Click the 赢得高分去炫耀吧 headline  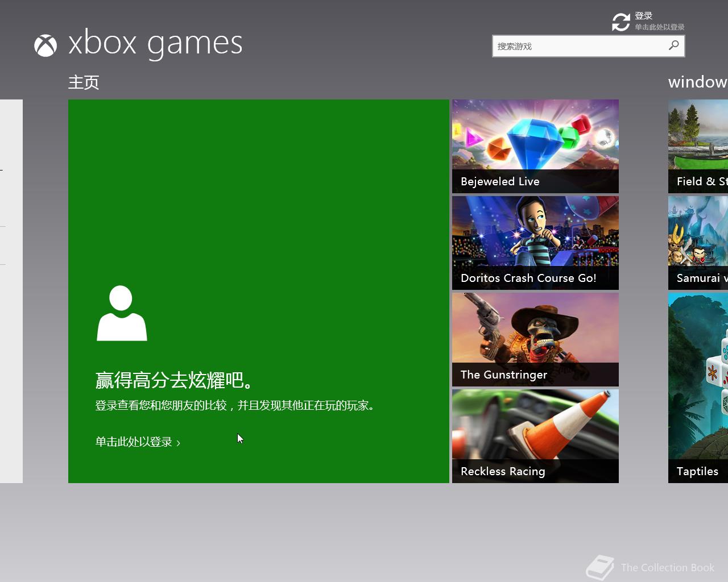click(175, 380)
